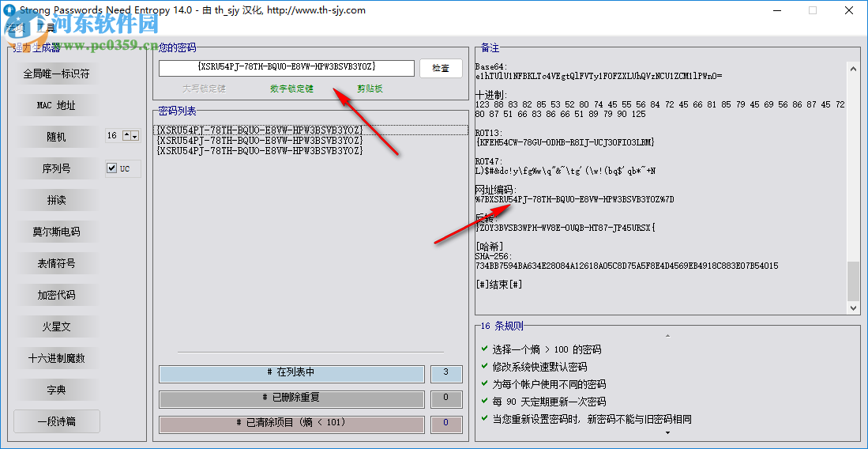Click the rule 修改系统快速默认密码

(539, 367)
